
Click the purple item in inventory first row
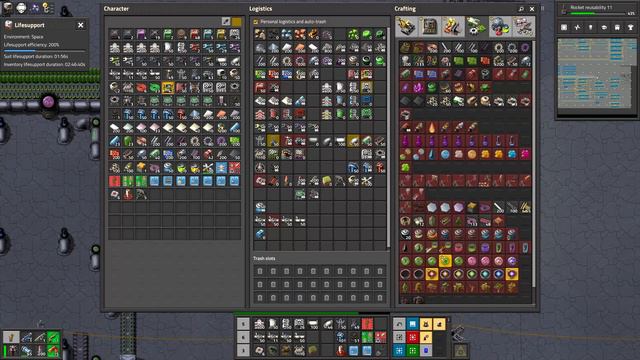141,34
